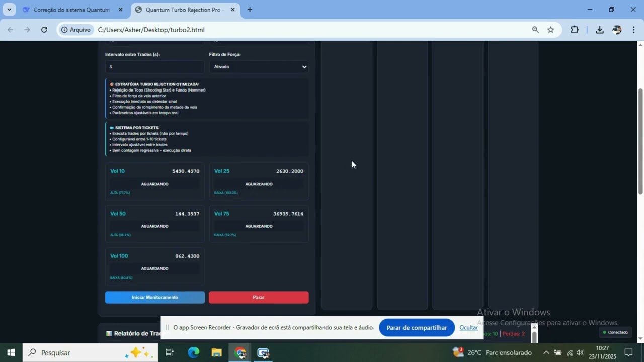This screenshot has height=362, width=644.
Task: Switch to the Correção do sistema Quantum tab
Action: point(70,9)
